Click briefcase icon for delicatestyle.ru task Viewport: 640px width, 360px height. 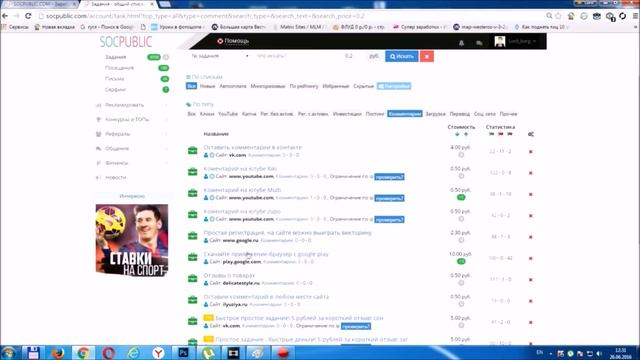(x=193, y=279)
